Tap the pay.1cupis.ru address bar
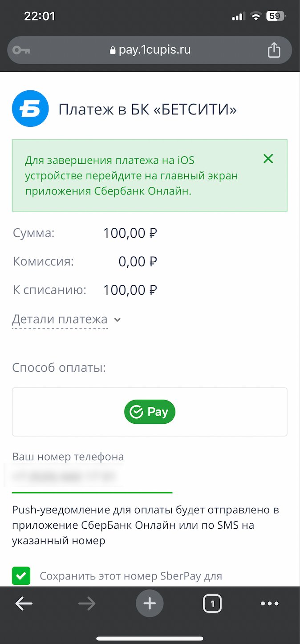This screenshot has height=644, width=300. (x=154, y=50)
